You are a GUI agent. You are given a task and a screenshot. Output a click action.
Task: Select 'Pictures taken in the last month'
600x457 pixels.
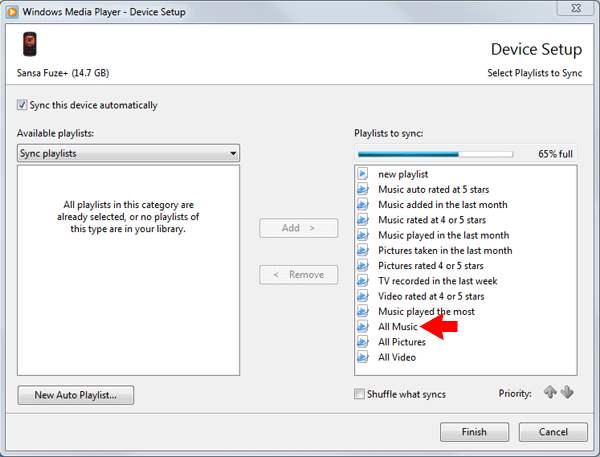(x=444, y=250)
